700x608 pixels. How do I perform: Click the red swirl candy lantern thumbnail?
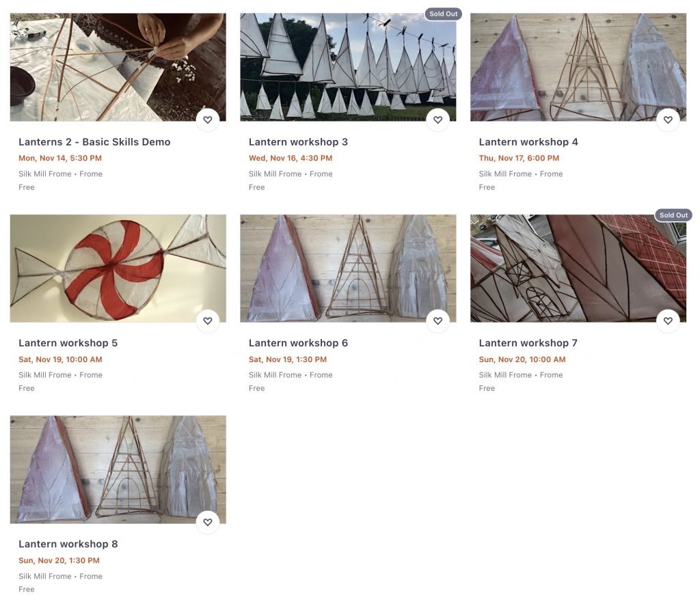pos(118,268)
